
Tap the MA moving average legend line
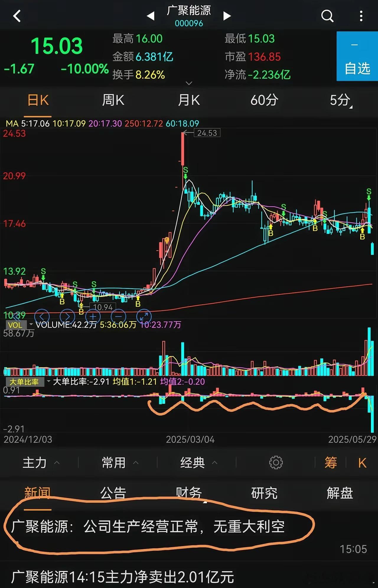(102, 123)
